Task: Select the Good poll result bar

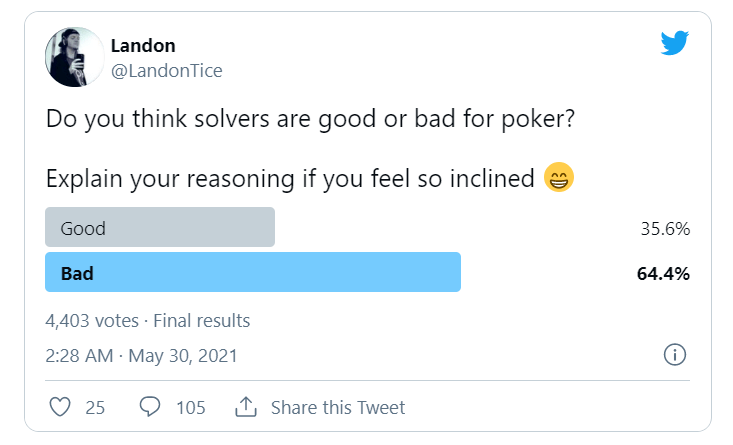Action: tap(160, 227)
